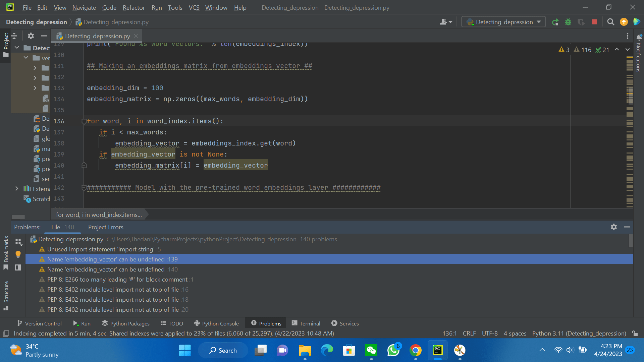Open the editor tabs three-dot options menu
This screenshot has height=362, width=644.
coord(628,36)
